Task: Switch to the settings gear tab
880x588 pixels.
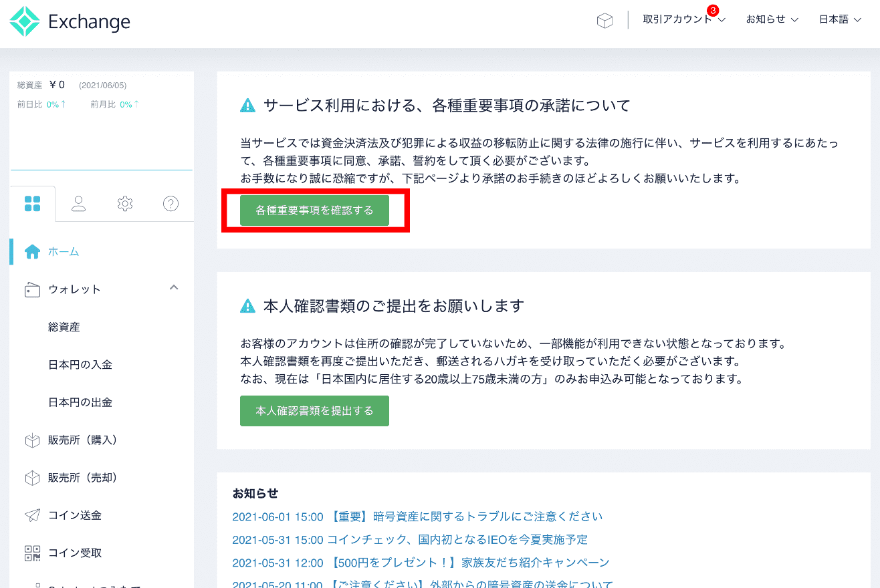Action: point(124,203)
